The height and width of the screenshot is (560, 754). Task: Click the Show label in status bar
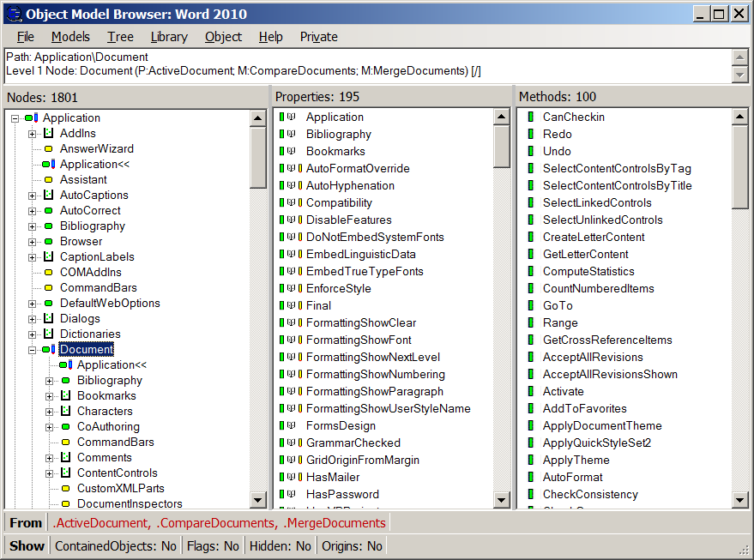pyautogui.click(x=27, y=546)
